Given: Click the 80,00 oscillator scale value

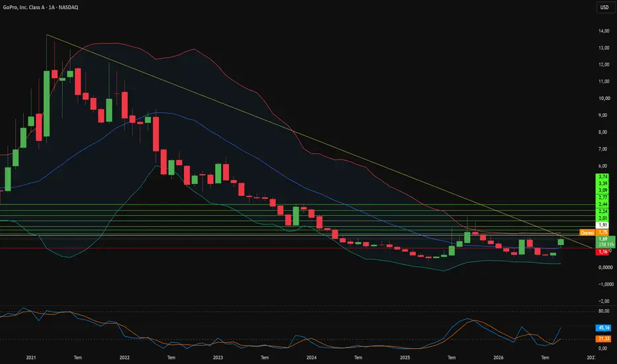Looking at the screenshot, I should point(604,311).
